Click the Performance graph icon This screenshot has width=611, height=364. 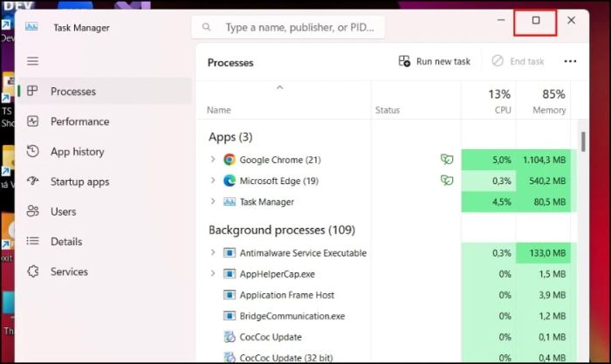[x=33, y=121]
